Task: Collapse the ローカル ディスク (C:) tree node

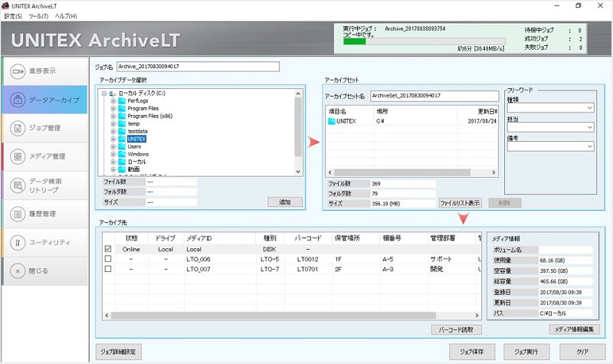Action: click(104, 93)
